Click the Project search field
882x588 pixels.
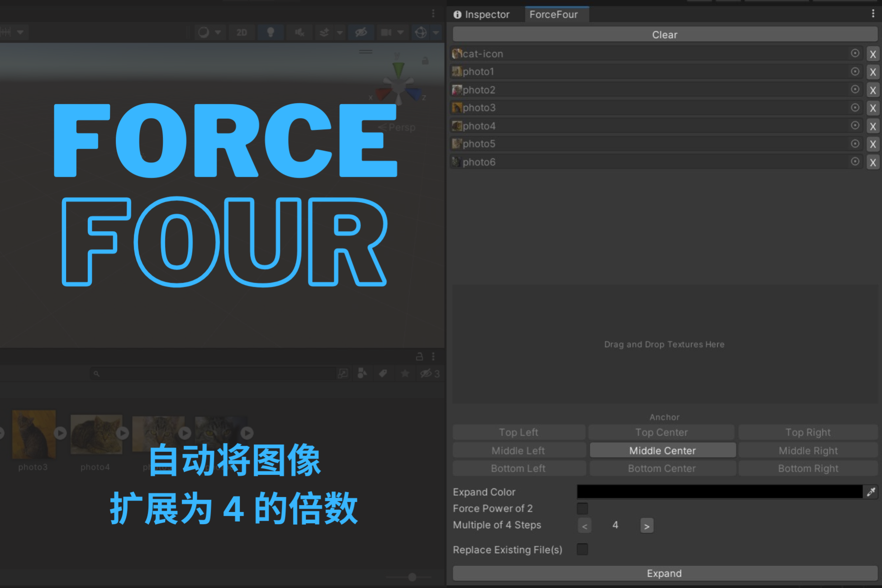[x=212, y=374]
